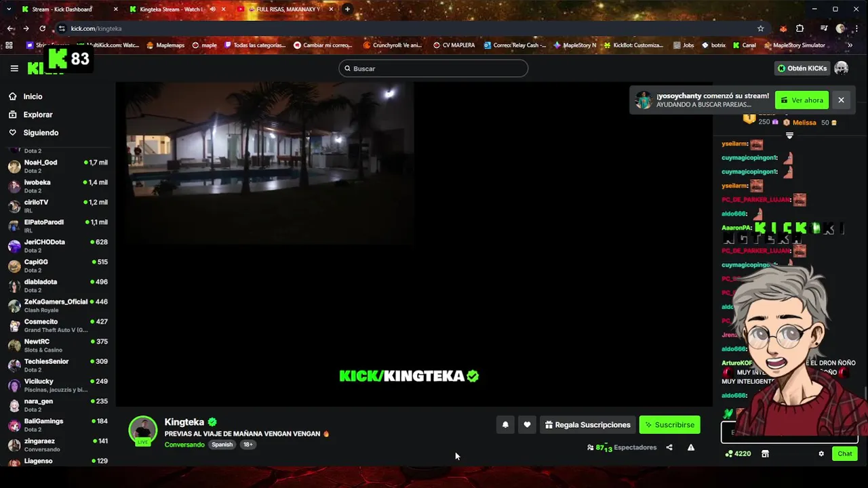Open the Conversando category link
The width and height of the screenshot is (868, 488).
pos(184,445)
